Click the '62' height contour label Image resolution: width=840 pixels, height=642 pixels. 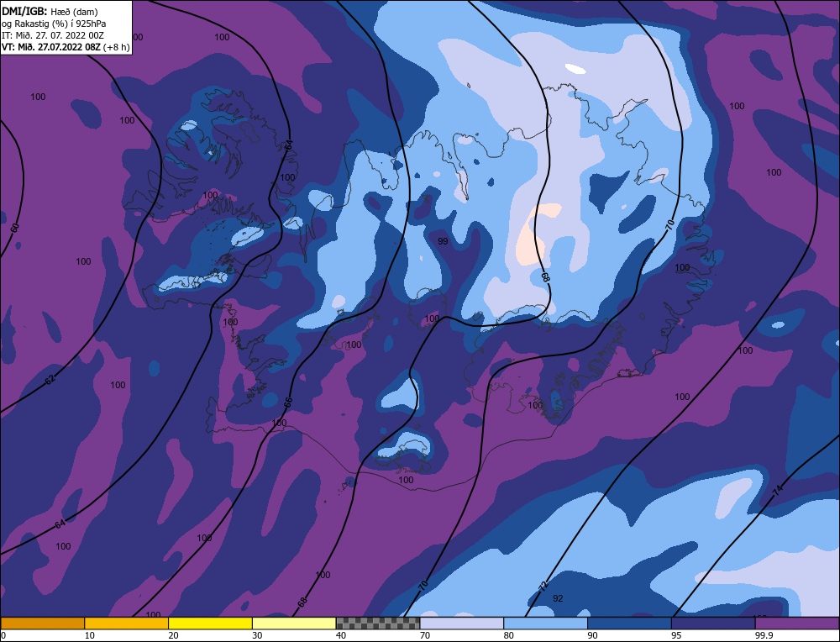pos(50,380)
